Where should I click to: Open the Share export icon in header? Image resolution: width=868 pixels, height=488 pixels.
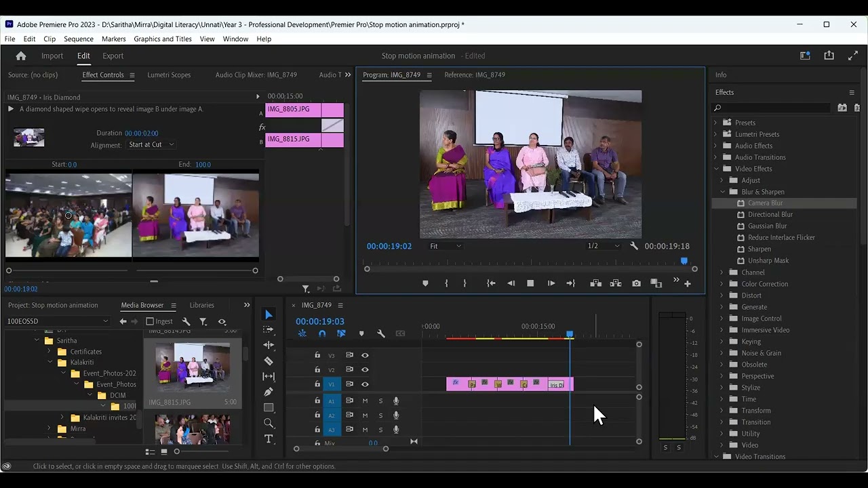829,56
